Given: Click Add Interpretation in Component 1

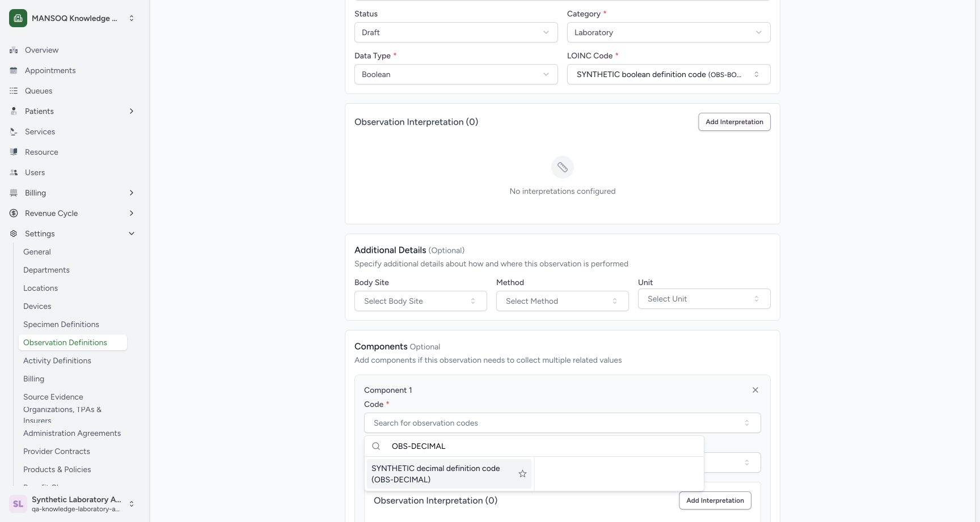Looking at the screenshot, I should [715, 500].
